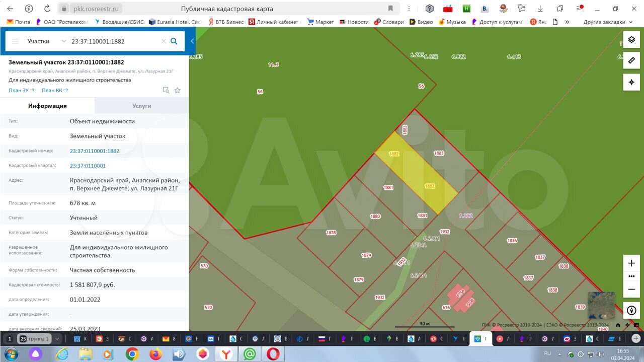The height and width of the screenshot is (362, 644).
Task: Click the compass orientation button
Action: [631, 310]
